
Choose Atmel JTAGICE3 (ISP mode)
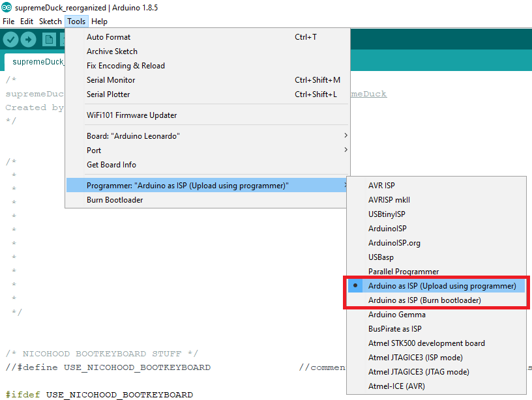[x=436, y=357]
